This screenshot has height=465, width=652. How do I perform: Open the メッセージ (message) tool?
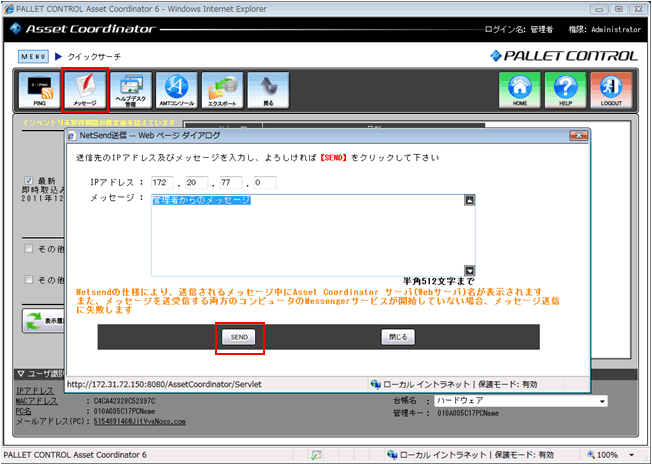click(x=85, y=90)
